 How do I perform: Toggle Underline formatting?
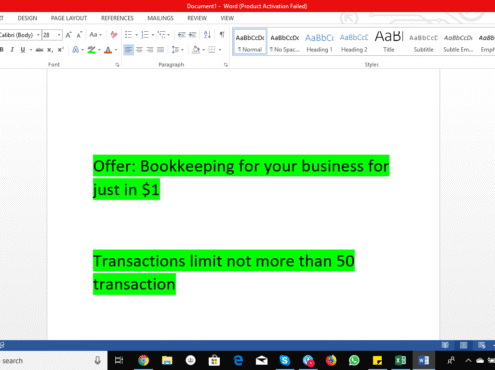pyautogui.click(x=22, y=50)
